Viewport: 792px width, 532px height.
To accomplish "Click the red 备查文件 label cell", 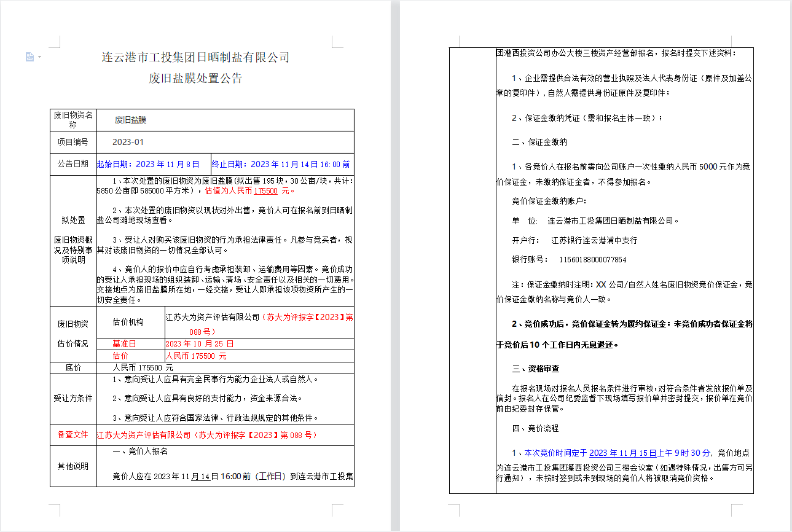I will coord(73,434).
